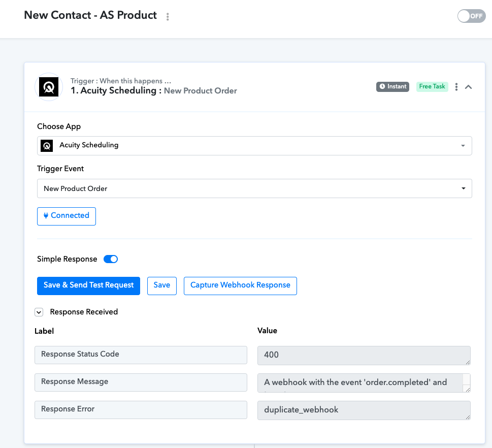Collapse the Response Received section
Image resolution: width=492 pixels, height=448 pixels.
pos(39,312)
